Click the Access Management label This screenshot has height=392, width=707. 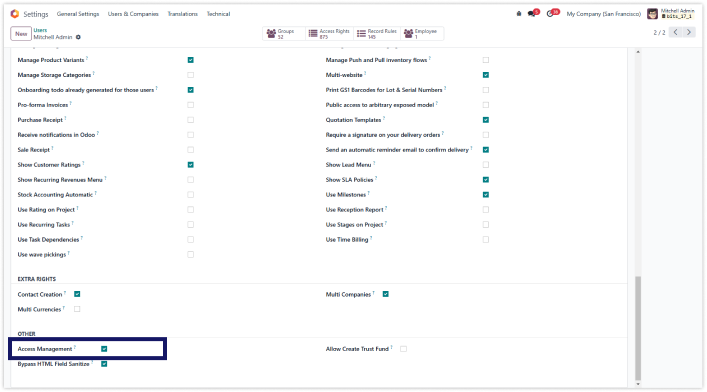45,349
